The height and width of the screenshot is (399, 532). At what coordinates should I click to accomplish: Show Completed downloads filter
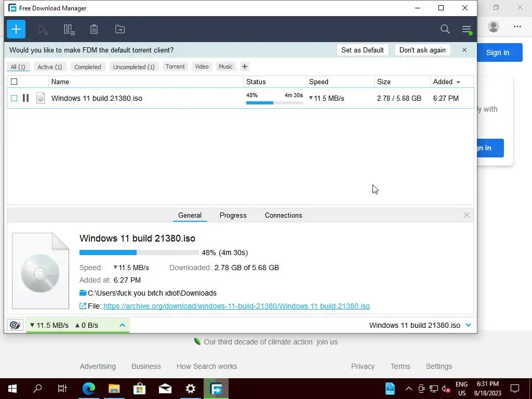point(87,67)
